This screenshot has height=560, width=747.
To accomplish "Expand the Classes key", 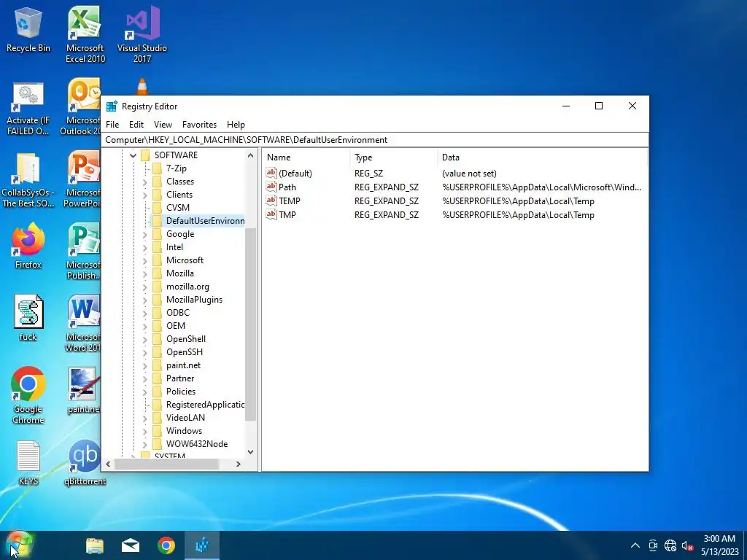I will click(145, 182).
